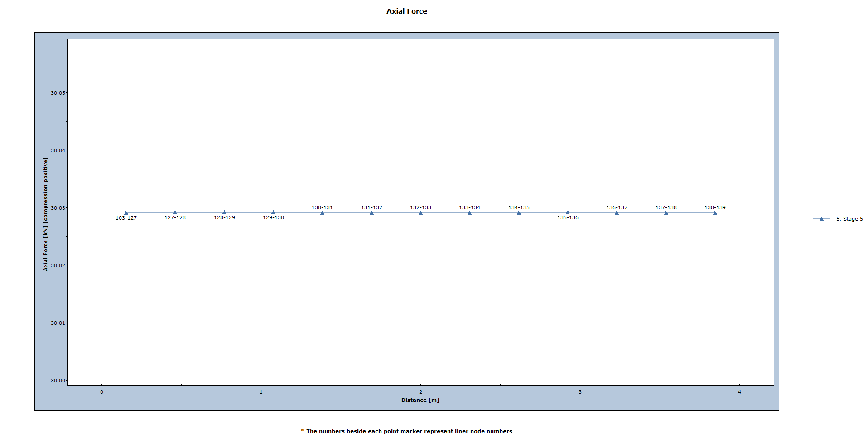Select the 128-129 liner node marker
The height and width of the screenshot is (439, 868).
point(225,212)
